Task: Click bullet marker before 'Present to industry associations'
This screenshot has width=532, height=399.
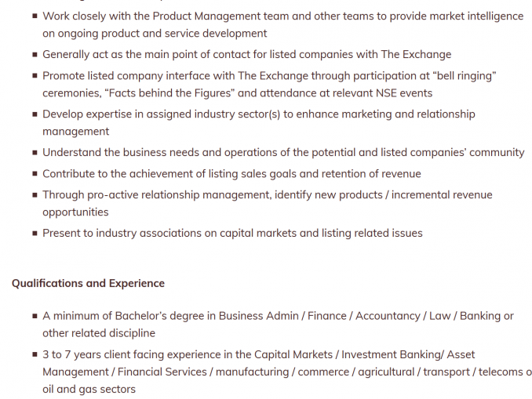Action: point(35,234)
